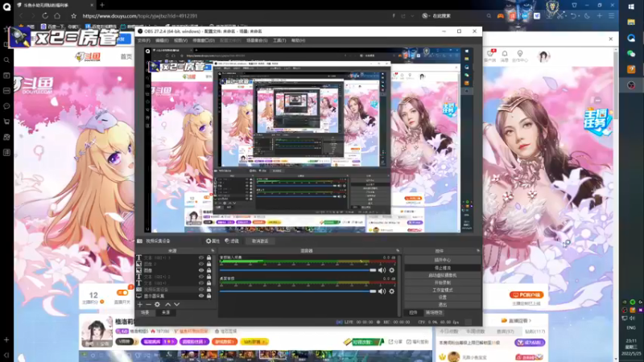Pop out the 混音器 dock panel
Image resolution: width=644 pixels, height=362 pixels.
click(x=398, y=250)
